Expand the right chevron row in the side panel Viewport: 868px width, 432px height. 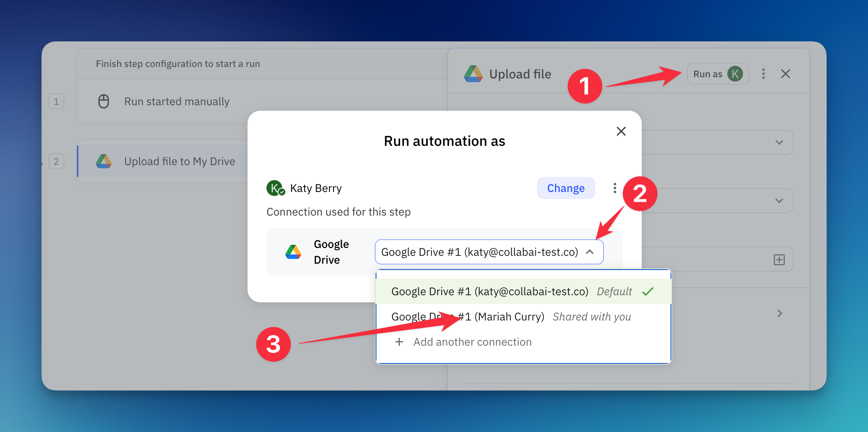[779, 313]
